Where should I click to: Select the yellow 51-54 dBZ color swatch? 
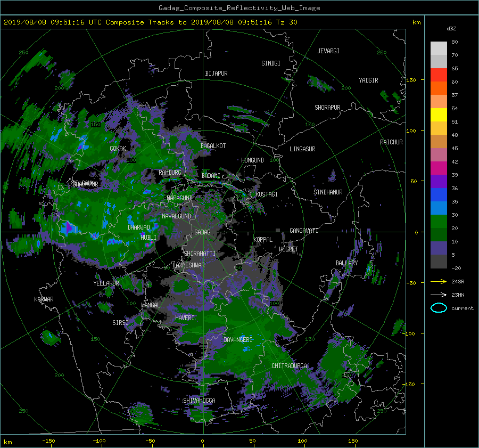(439, 115)
